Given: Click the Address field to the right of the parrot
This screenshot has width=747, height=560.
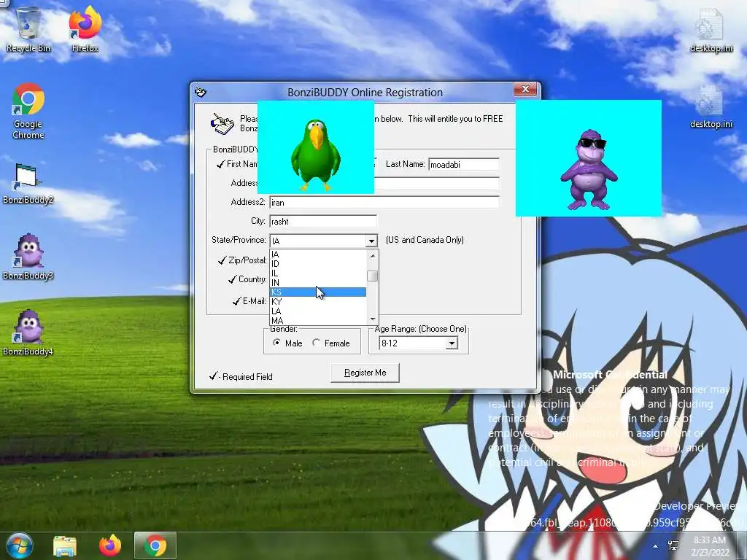Looking at the screenshot, I should 437,183.
